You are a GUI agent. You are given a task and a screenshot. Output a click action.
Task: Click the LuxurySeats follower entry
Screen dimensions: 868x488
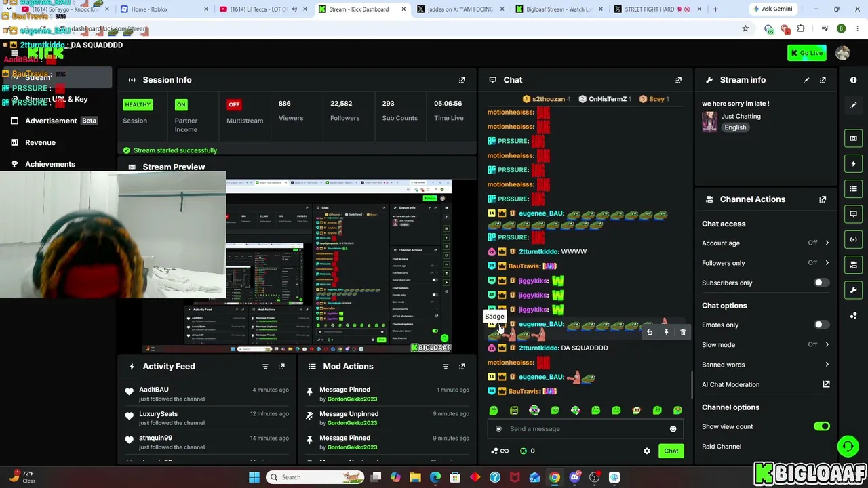[208, 418]
